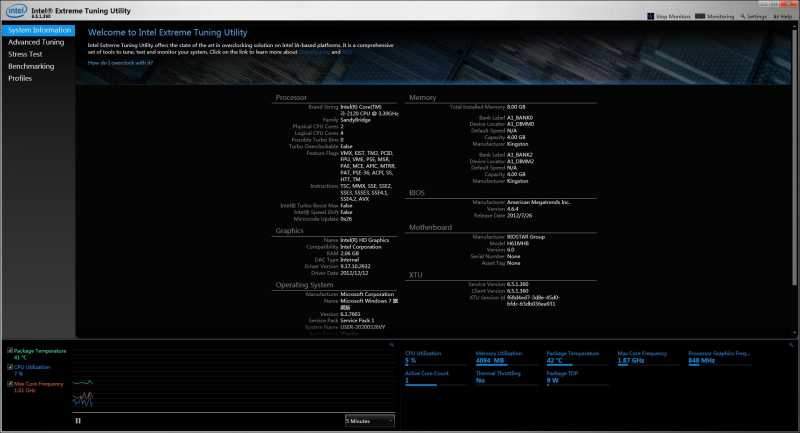
Task: Click the Intel logo icon in title bar
Action: (14, 12)
